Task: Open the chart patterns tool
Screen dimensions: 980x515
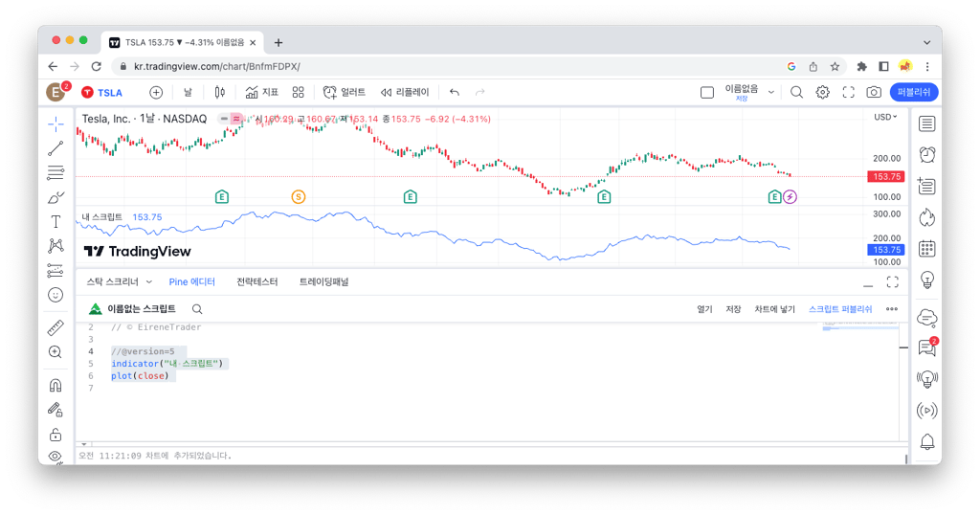Action: [x=56, y=246]
